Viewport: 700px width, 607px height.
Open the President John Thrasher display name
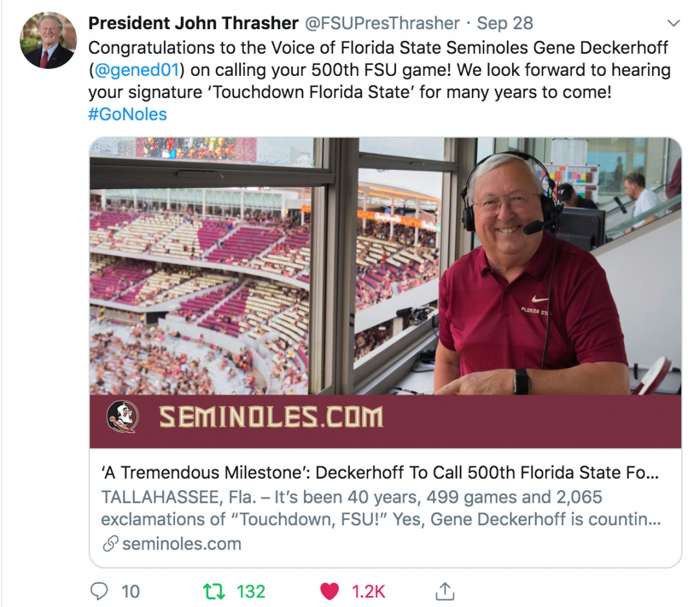(193, 23)
